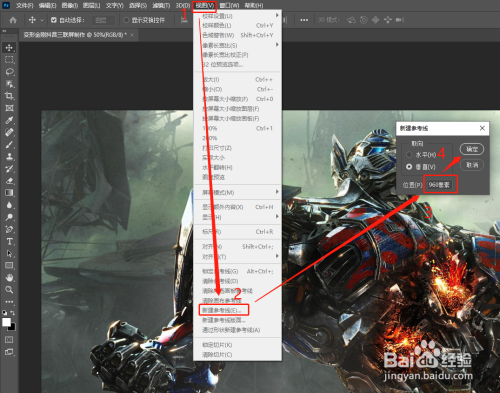Select the Brush tool
The image size is (500, 393).
pos(9,145)
